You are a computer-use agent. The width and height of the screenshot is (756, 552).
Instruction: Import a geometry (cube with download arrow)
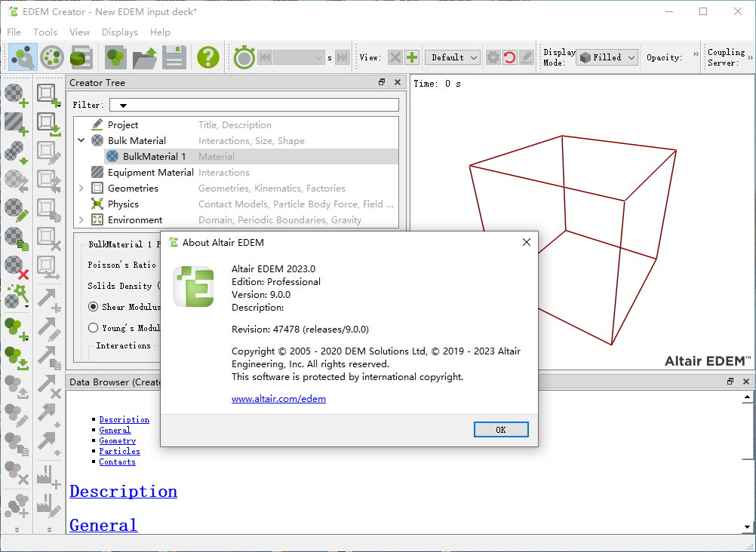(x=49, y=124)
